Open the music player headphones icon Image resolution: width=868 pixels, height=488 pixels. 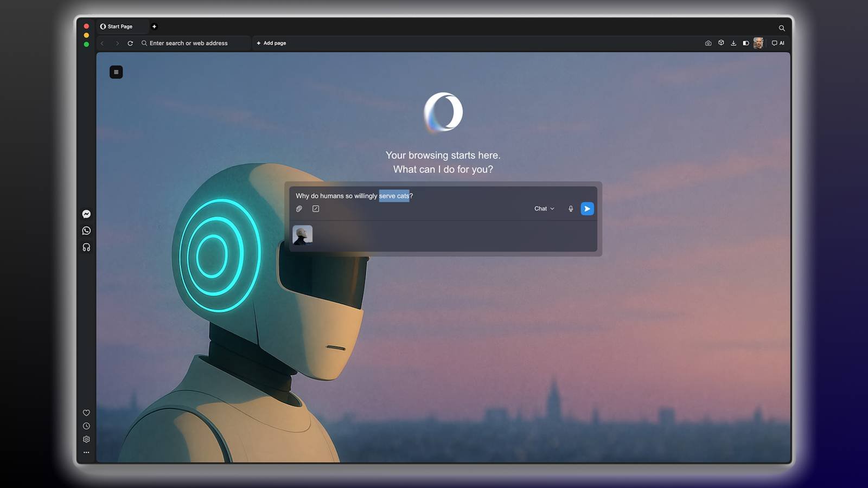(x=86, y=247)
